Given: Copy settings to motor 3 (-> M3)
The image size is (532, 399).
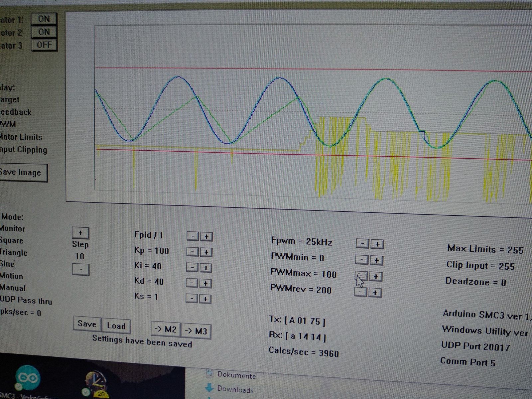Looking at the screenshot, I should click(196, 331).
